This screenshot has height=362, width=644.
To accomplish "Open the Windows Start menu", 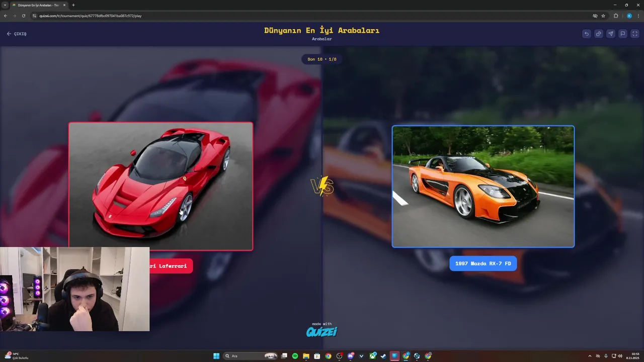I will [216, 356].
